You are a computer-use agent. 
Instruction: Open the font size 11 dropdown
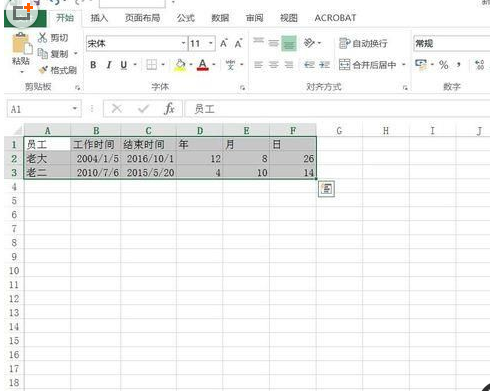pos(211,43)
